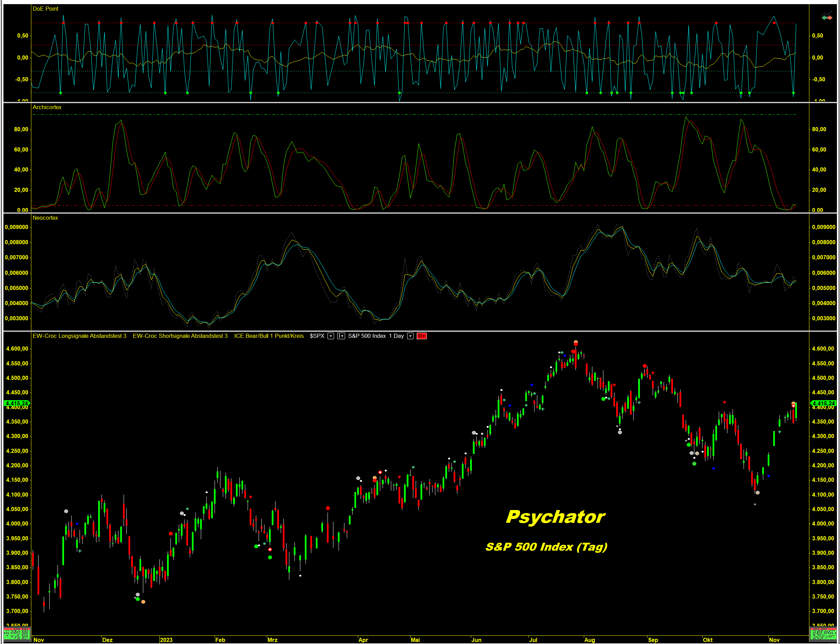Open the $SPX symbol dropdown

tap(331, 336)
